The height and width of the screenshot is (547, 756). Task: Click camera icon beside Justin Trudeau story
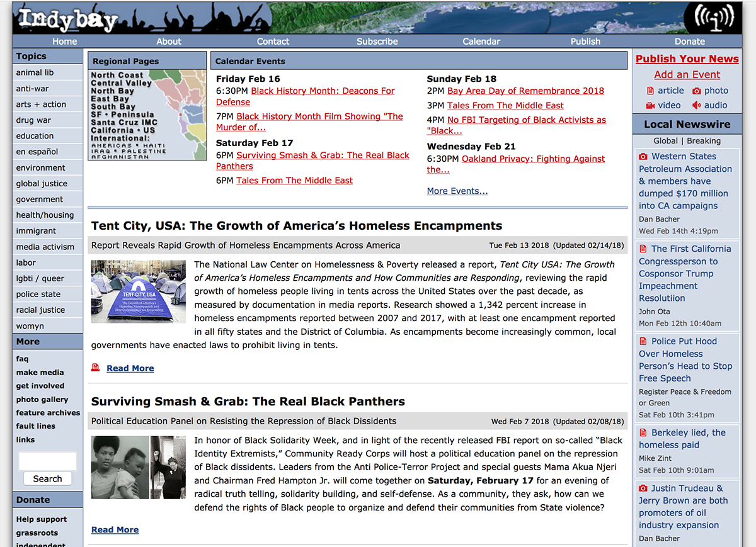coord(643,488)
